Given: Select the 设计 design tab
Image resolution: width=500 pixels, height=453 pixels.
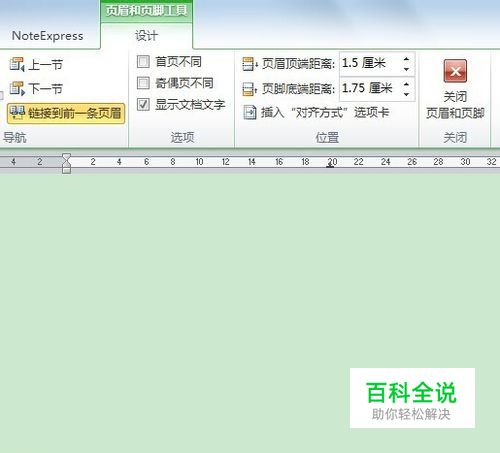Looking at the screenshot, I should pos(146,36).
